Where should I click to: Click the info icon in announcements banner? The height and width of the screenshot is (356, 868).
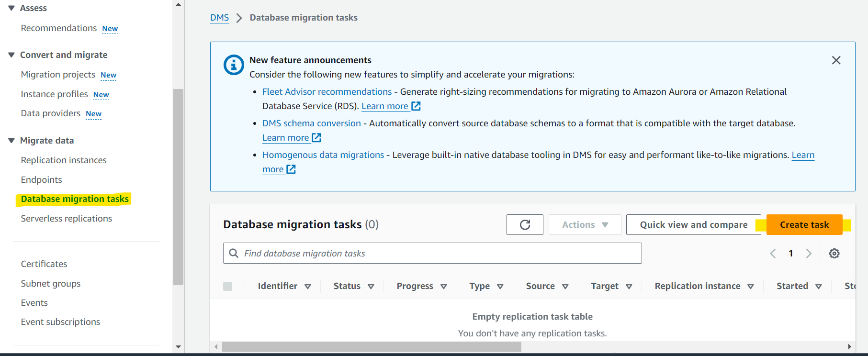tap(234, 65)
